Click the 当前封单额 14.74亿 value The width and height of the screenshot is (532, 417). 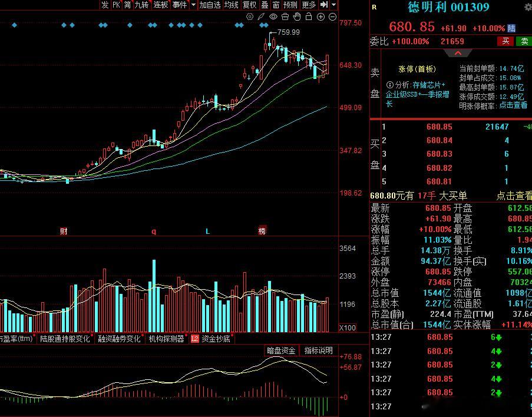(511, 68)
